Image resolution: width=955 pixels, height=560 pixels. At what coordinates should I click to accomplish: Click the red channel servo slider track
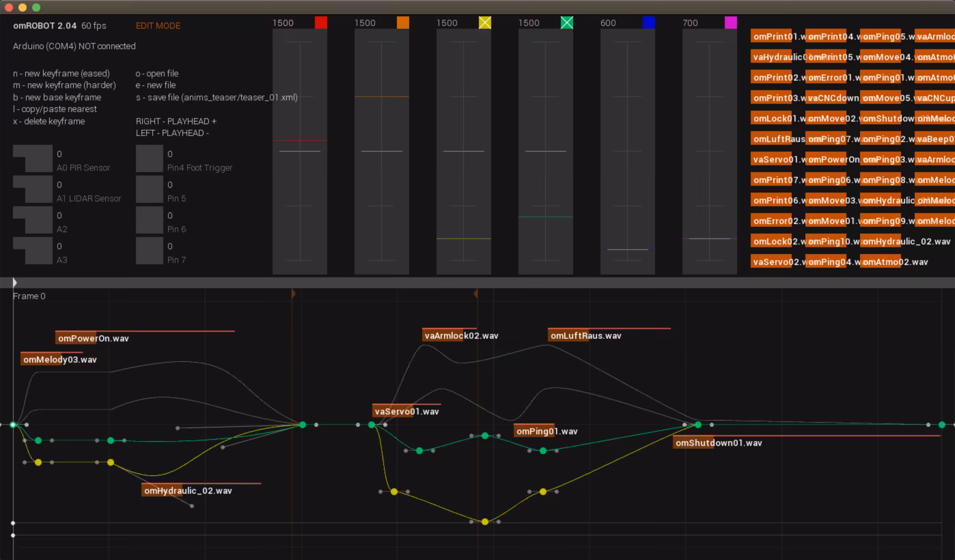point(300,152)
